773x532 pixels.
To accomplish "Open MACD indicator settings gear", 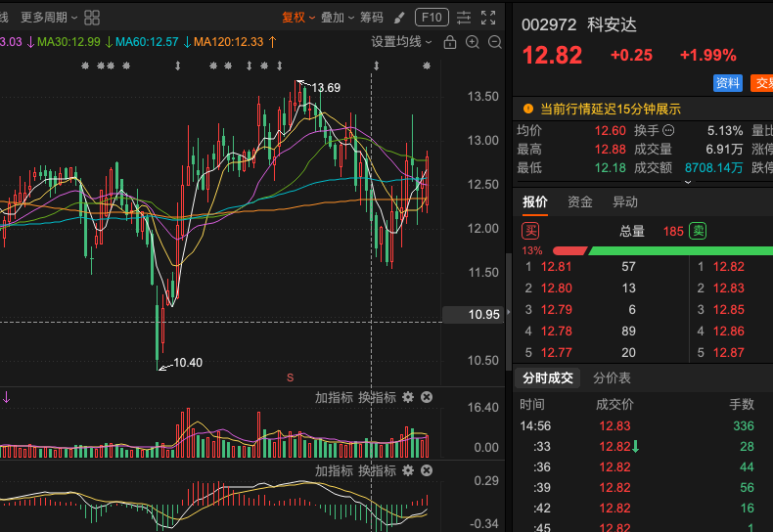I will pyautogui.click(x=408, y=470).
